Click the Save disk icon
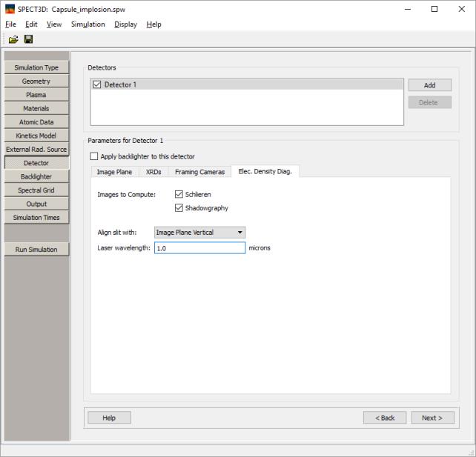 point(28,39)
